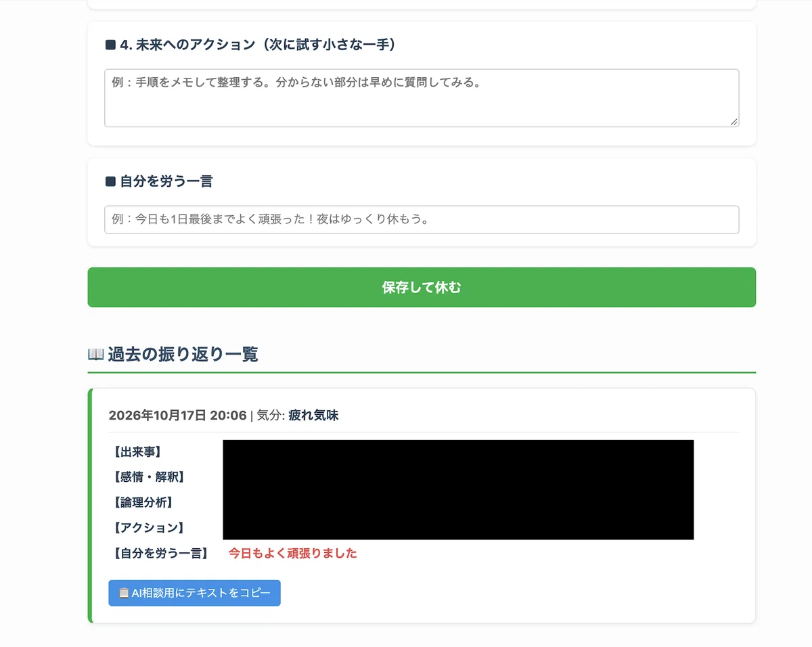
Task: Click the 【自分を労う一言】 label
Action: tap(161, 553)
